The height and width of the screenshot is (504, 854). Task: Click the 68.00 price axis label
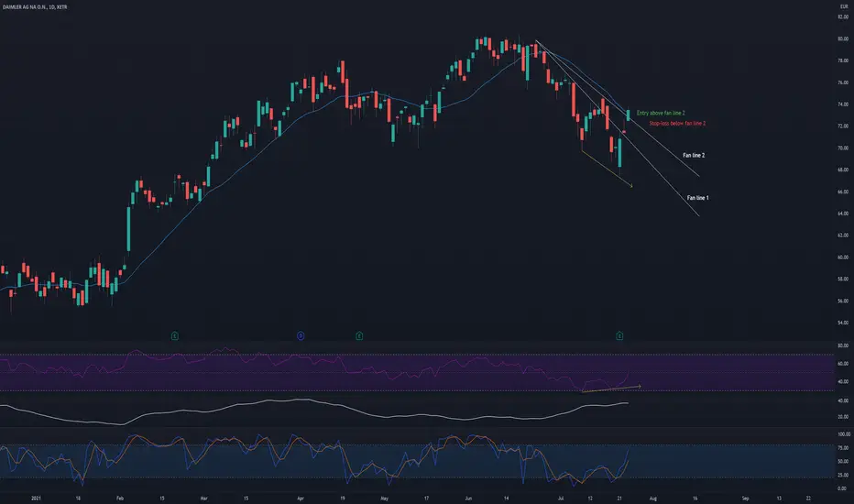843,170
